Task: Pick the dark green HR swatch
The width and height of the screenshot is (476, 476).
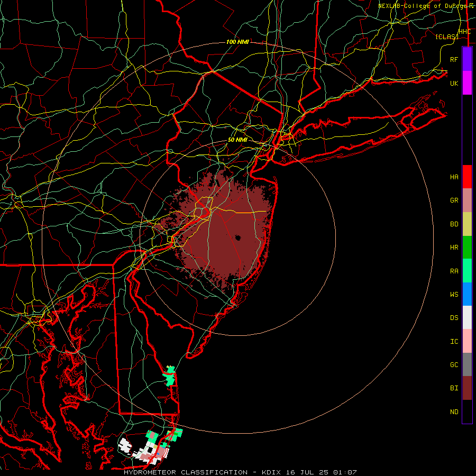Action: click(x=467, y=247)
